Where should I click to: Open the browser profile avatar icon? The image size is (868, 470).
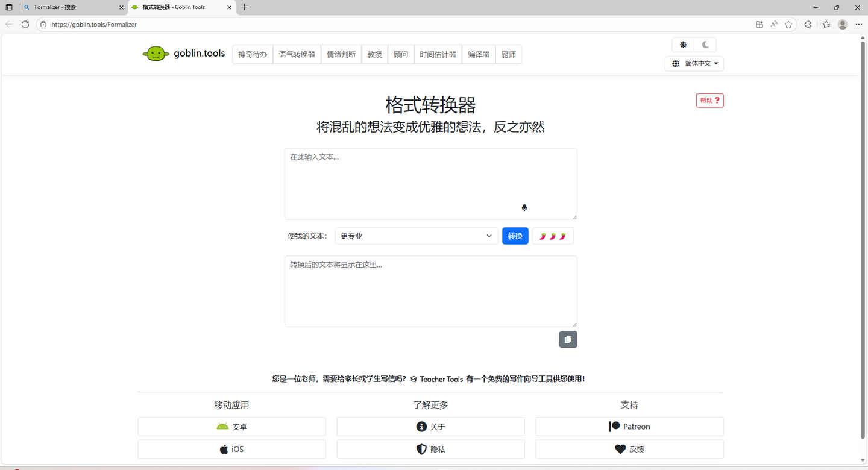click(843, 25)
